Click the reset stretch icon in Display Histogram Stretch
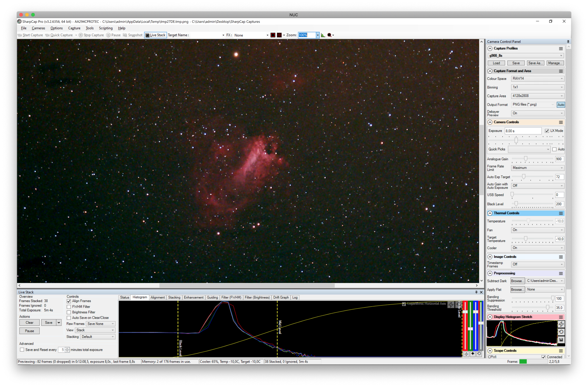Image resolution: width=588 pixels, height=387 pixels. 561,332
